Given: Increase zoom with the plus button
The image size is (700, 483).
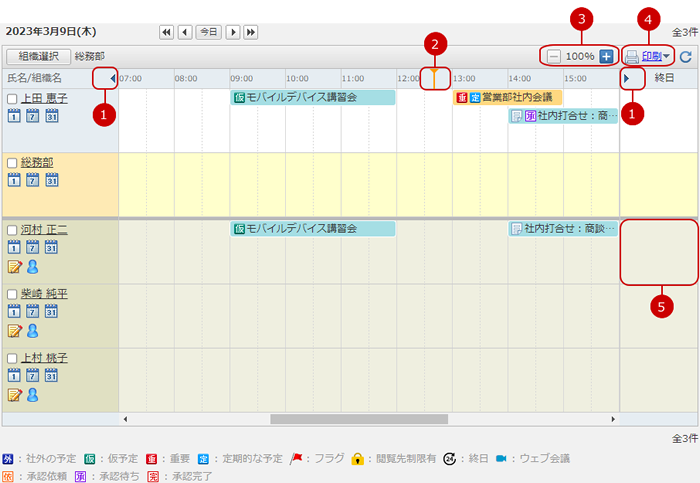Looking at the screenshot, I should click(606, 57).
